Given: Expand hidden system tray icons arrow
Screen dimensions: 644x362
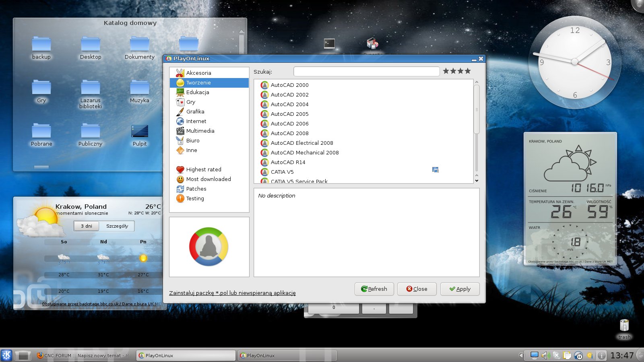Looking at the screenshot, I should pyautogui.click(x=521, y=356).
